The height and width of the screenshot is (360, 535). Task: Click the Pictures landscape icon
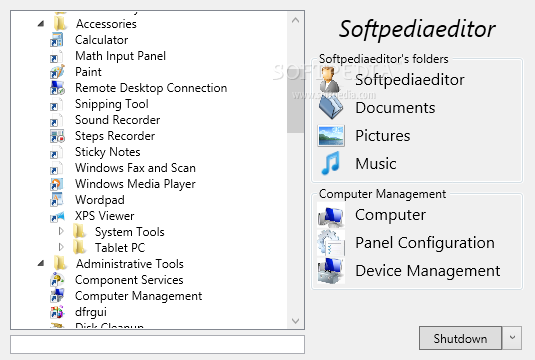331,135
